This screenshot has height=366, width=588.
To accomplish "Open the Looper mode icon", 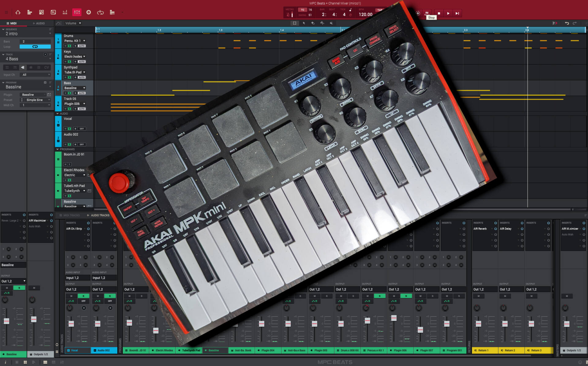I will [100, 12].
